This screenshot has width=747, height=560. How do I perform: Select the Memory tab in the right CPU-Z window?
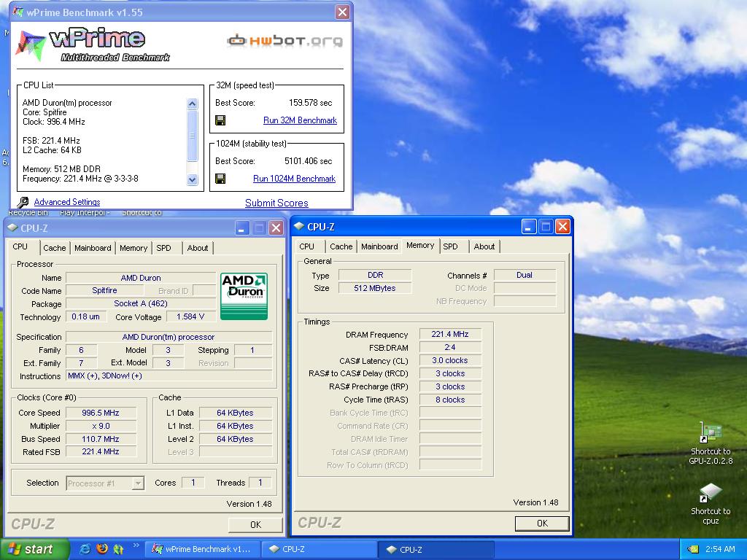(420, 245)
